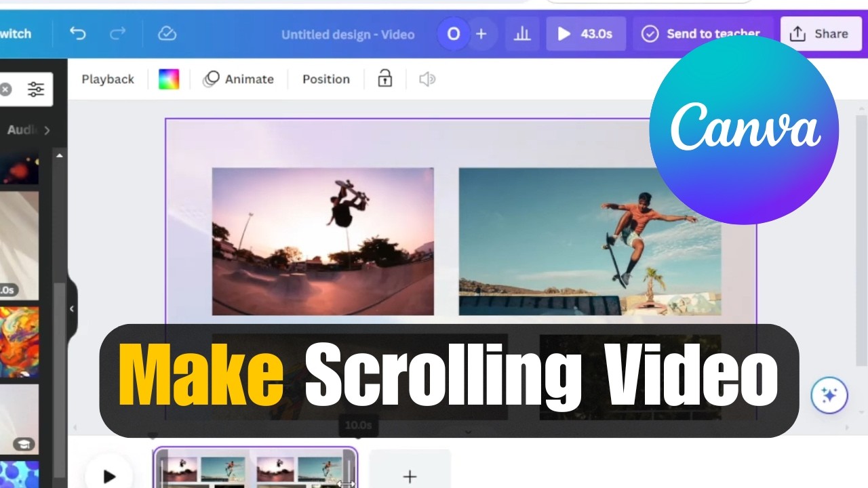Add collaborator with the plus button

coord(481,34)
